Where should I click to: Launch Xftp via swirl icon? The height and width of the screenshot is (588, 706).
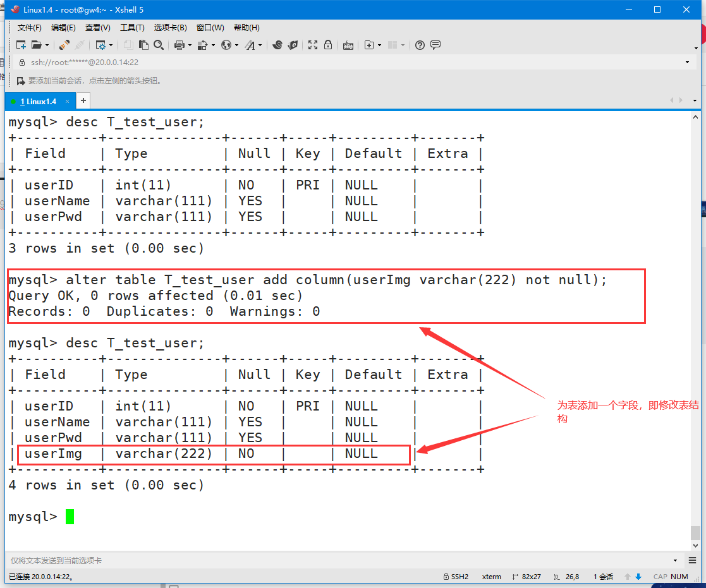point(277,45)
